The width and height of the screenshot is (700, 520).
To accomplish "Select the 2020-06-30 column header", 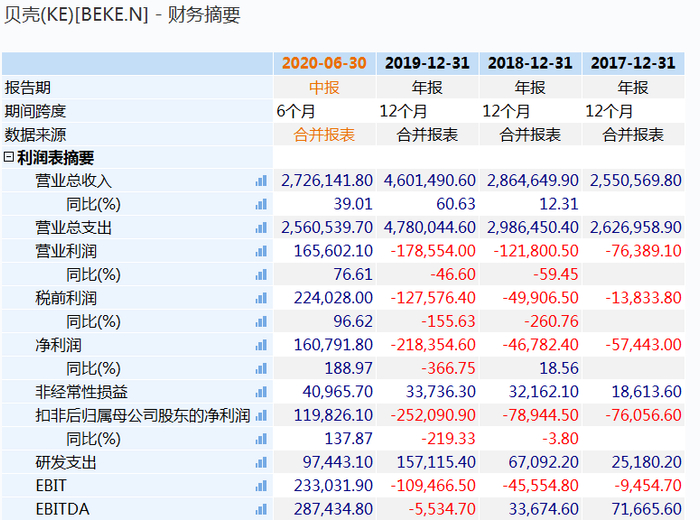I will coord(324,63).
